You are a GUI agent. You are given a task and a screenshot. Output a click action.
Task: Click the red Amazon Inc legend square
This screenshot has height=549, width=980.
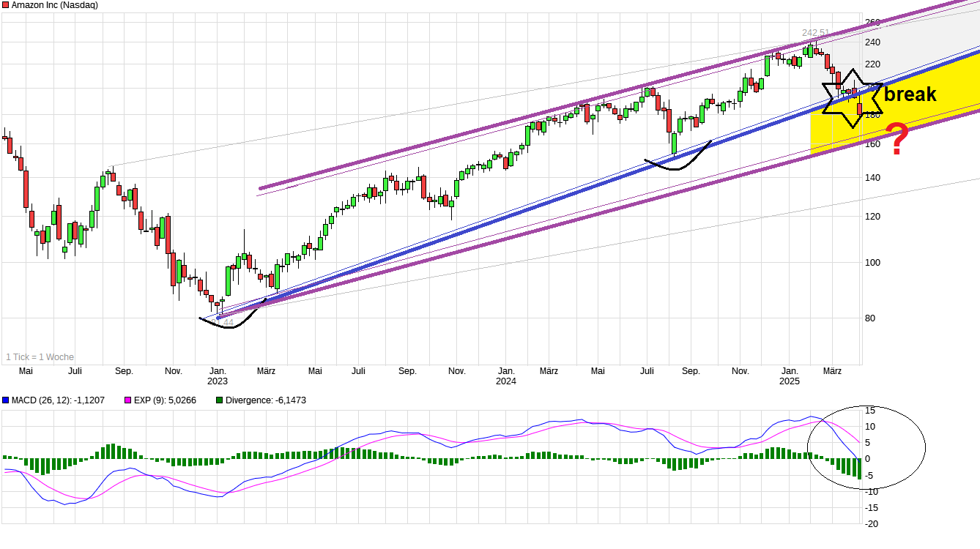(5, 5)
